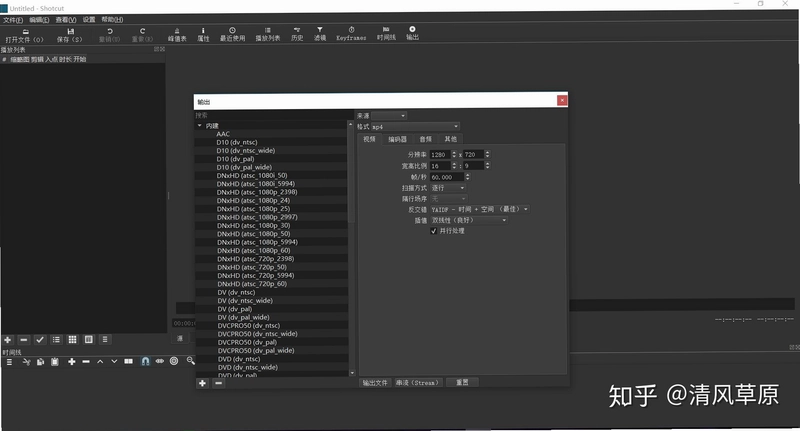Click the preset list vertical scrollbar

click(x=351, y=173)
